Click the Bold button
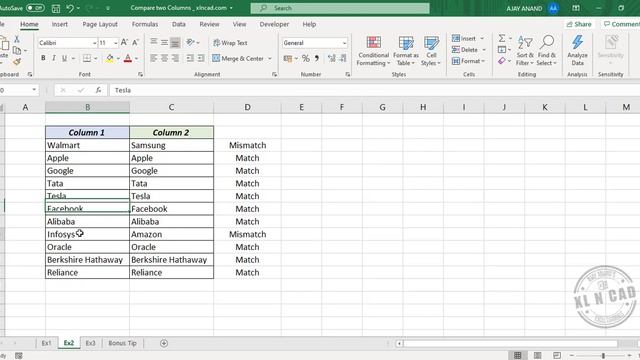The height and width of the screenshot is (360, 640). pyautogui.click(x=43, y=58)
